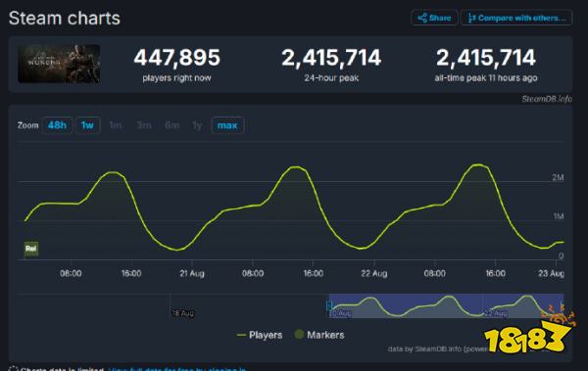Click the all-time peak 2,415,714 figure
Screen dimensions: 588x371
click(x=486, y=58)
